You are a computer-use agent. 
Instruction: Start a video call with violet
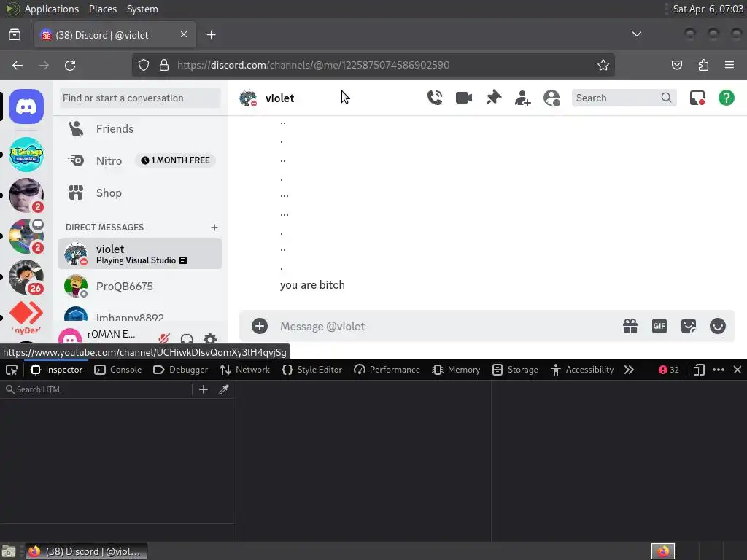coord(463,98)
